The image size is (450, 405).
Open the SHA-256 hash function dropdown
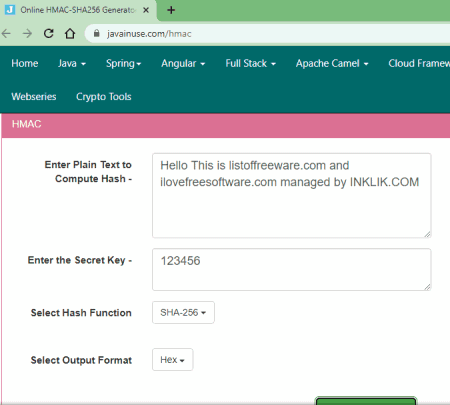pyautogui.click(x=183, y=312)
